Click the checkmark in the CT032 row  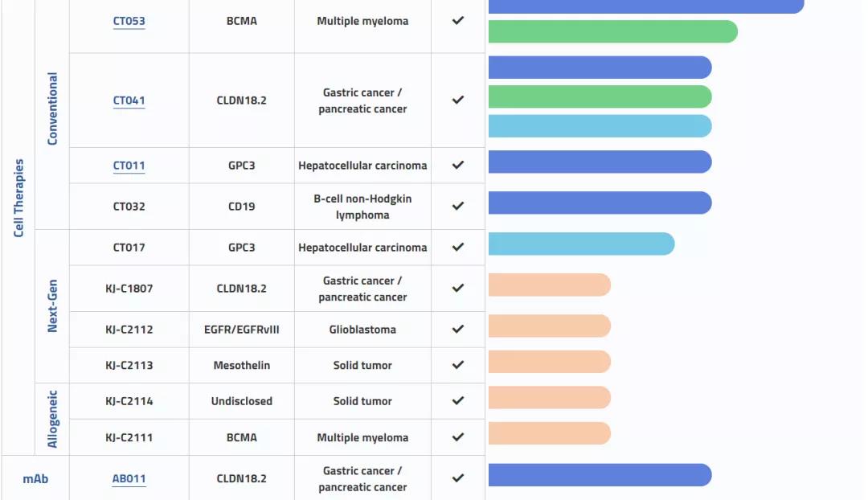pos(458,206)
